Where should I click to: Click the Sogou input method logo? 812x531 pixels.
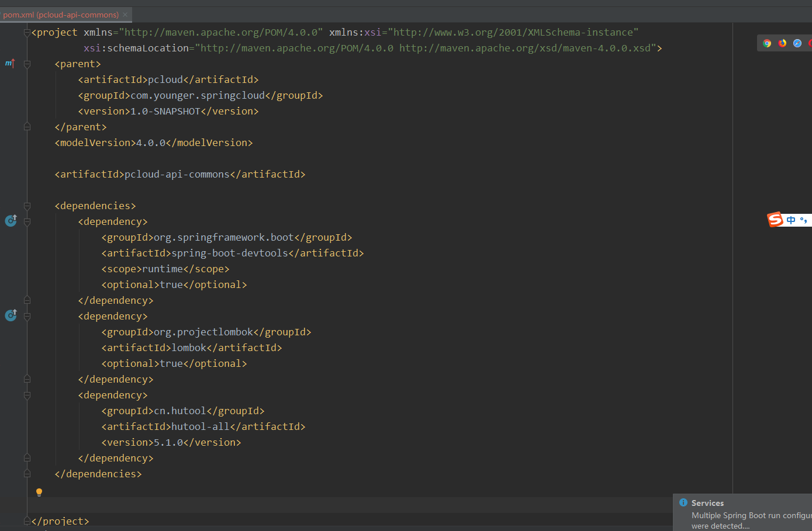click(775, 220)
